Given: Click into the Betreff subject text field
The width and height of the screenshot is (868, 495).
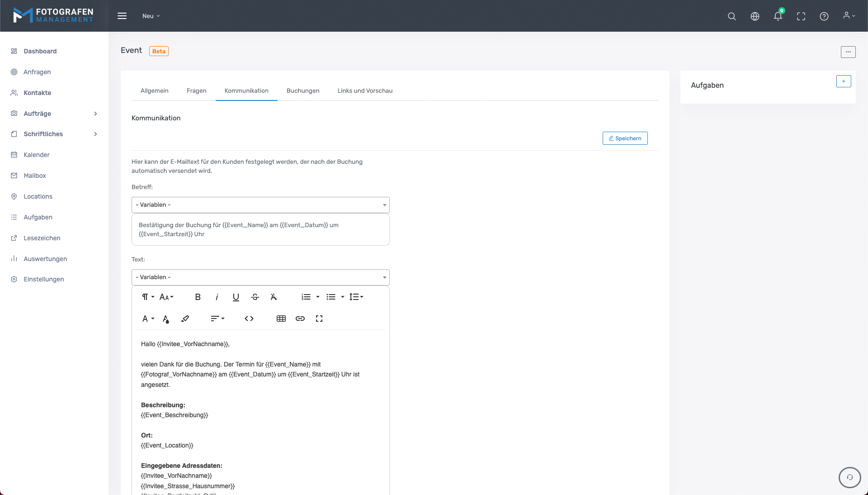Looking at the screenshot, I should [260, 229].
